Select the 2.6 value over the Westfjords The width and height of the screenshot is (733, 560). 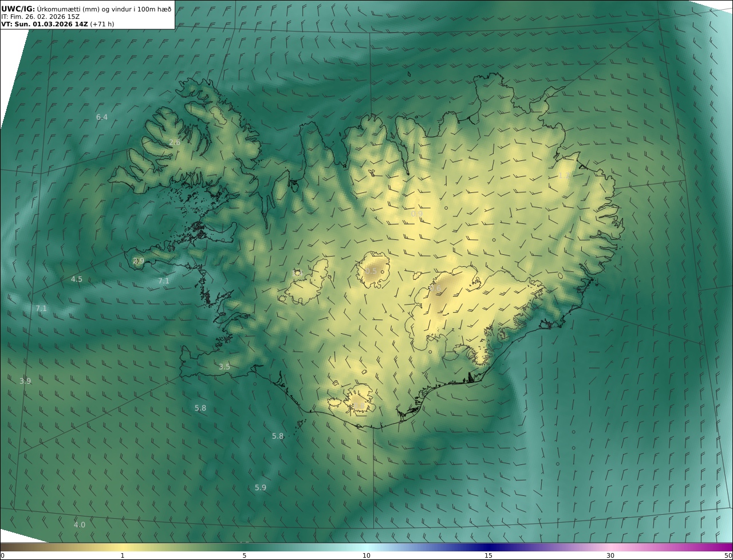coord(175,143)
